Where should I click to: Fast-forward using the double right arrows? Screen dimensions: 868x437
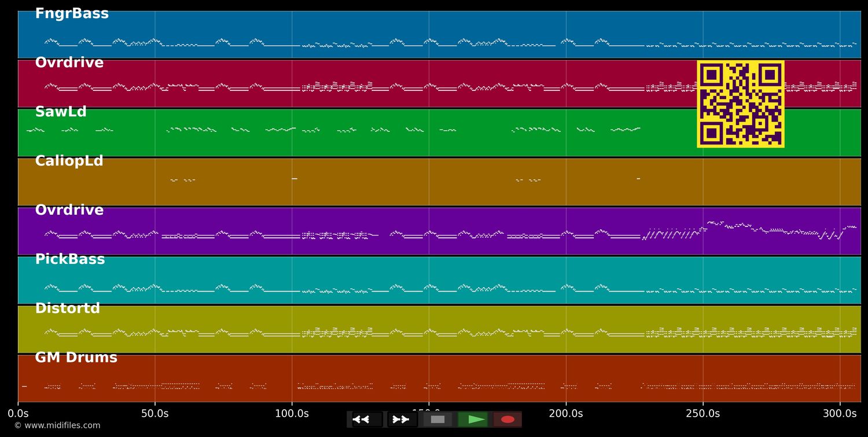click(401, 420)
